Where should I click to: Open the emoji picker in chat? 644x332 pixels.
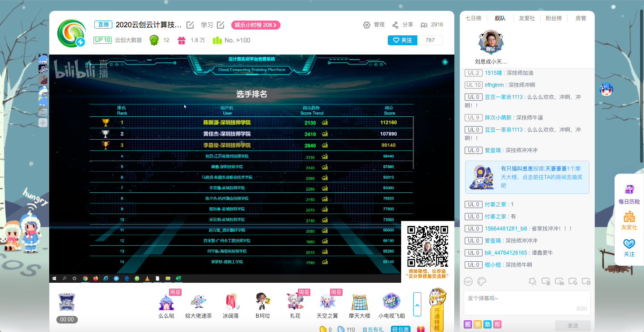469,281
